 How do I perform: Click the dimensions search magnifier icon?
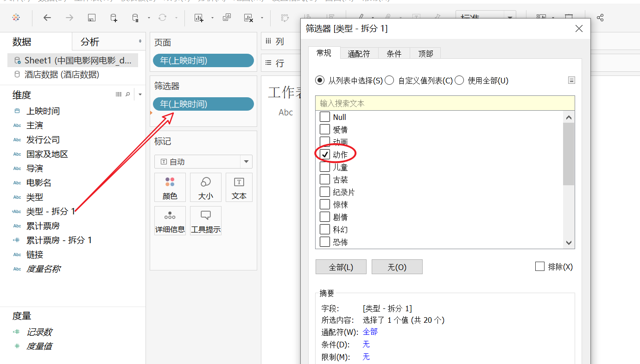click(x=128, y=94)
